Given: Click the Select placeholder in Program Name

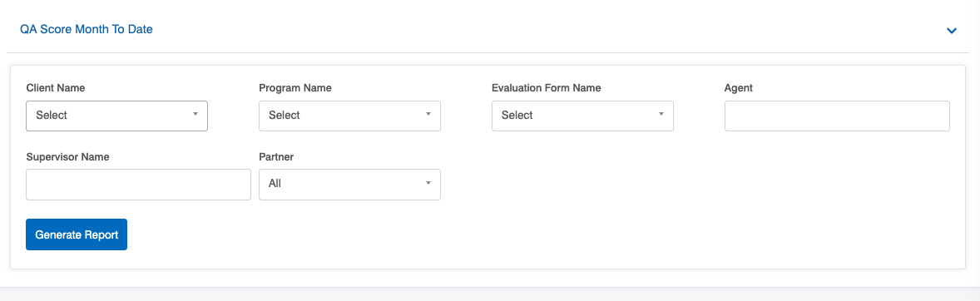Looking at the screenshot, I should point(285,116).
